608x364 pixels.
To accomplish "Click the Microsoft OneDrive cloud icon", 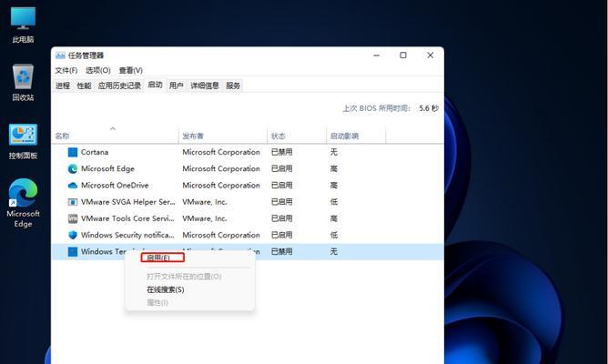I will pyautogui.click(x=73, y=186).
